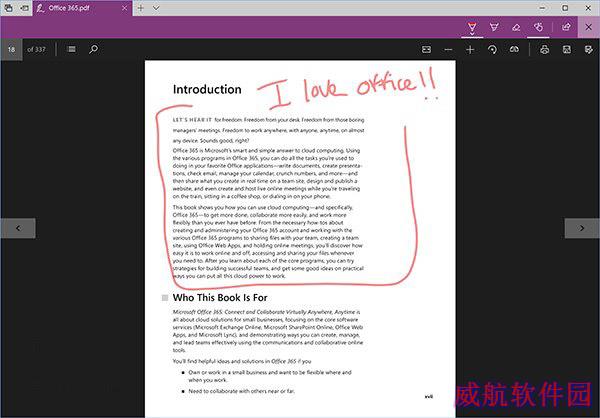The image size is (600, 418).
Task: Go to the next PDF page
Action: click(x=582, y=228)
